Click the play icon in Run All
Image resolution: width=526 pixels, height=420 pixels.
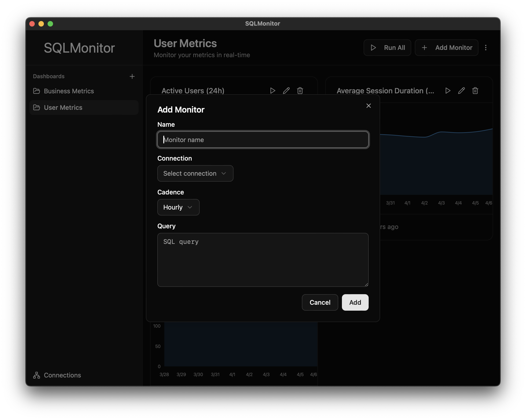coord(373,48)
